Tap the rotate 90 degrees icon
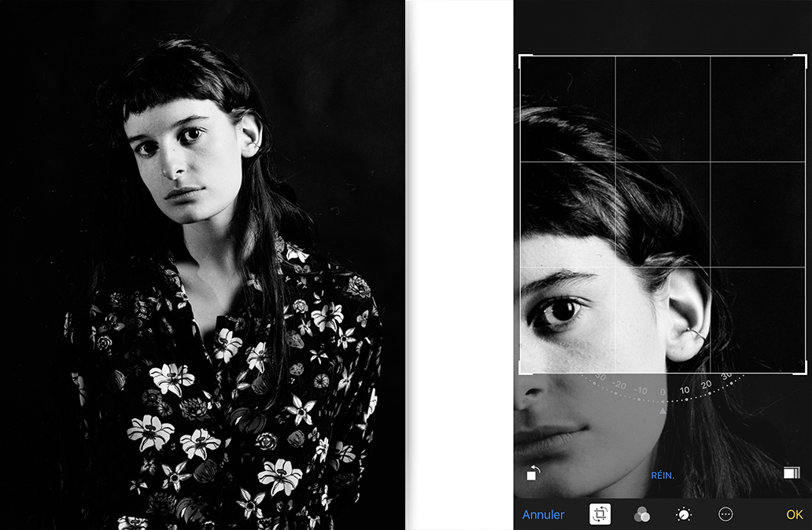The image size is (812, 530). point(533,473)
